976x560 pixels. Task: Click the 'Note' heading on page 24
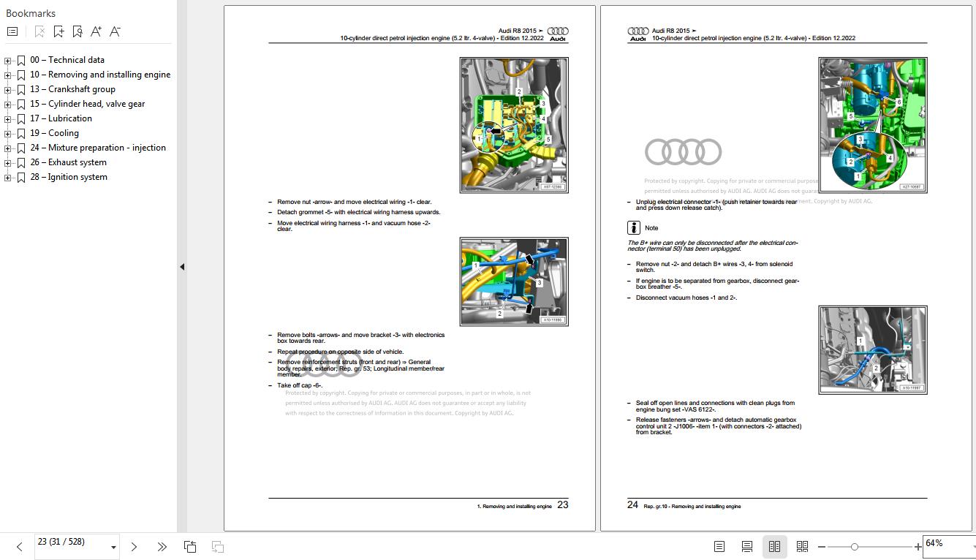click(x=651, y=228)
